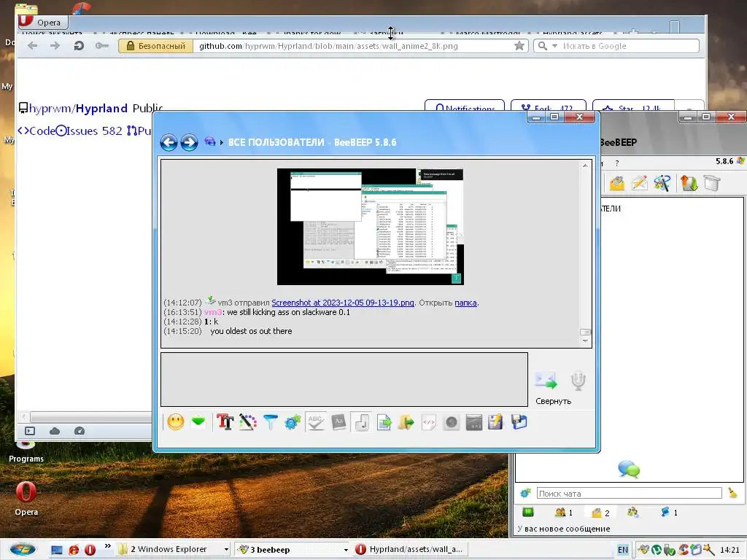Click the send message envelope button
Screen dimensions: 747x560
pyautogui.click(x=546, y=381)
